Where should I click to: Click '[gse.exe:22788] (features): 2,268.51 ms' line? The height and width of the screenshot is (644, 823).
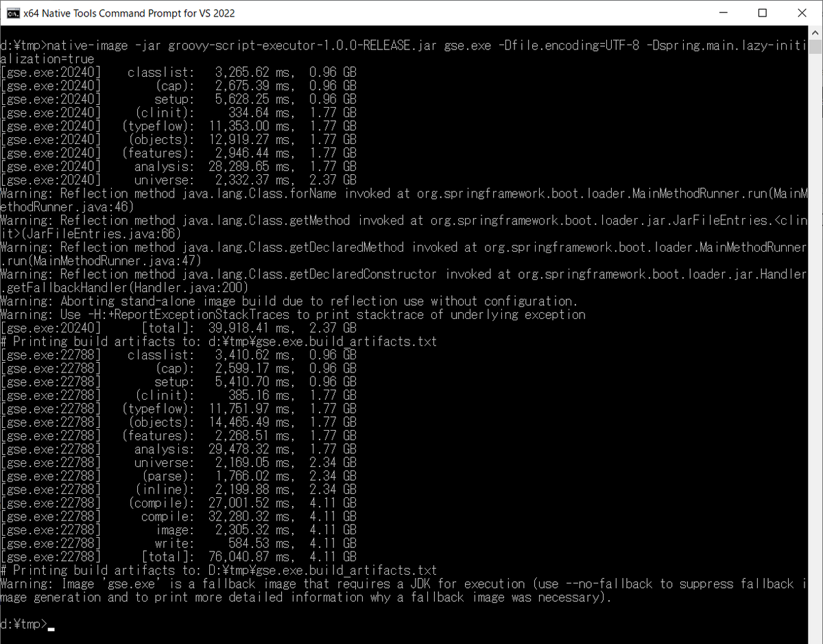point(179,436)
